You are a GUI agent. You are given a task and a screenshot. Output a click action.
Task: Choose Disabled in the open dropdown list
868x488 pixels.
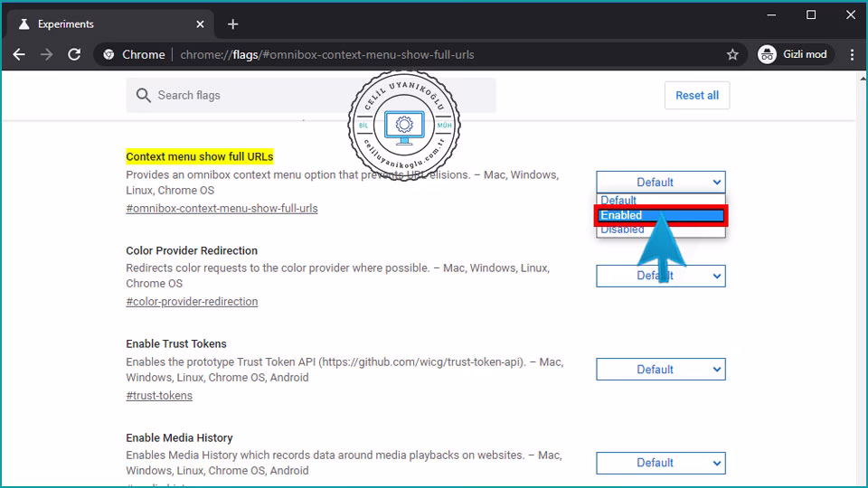click(x=660, y=230)
